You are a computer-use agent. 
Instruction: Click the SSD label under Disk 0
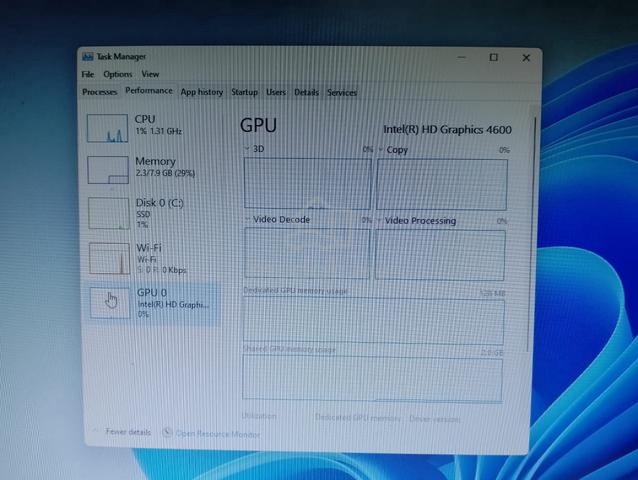143,214
